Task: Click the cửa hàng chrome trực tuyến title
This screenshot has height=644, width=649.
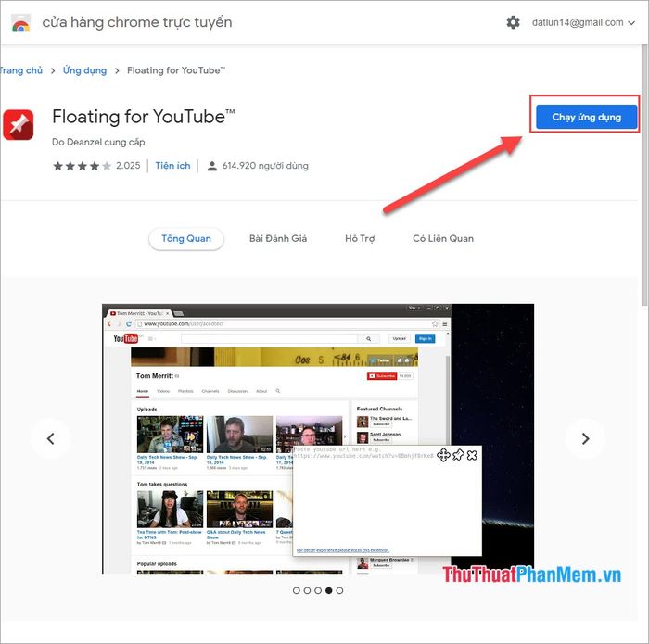Action: 137,22
